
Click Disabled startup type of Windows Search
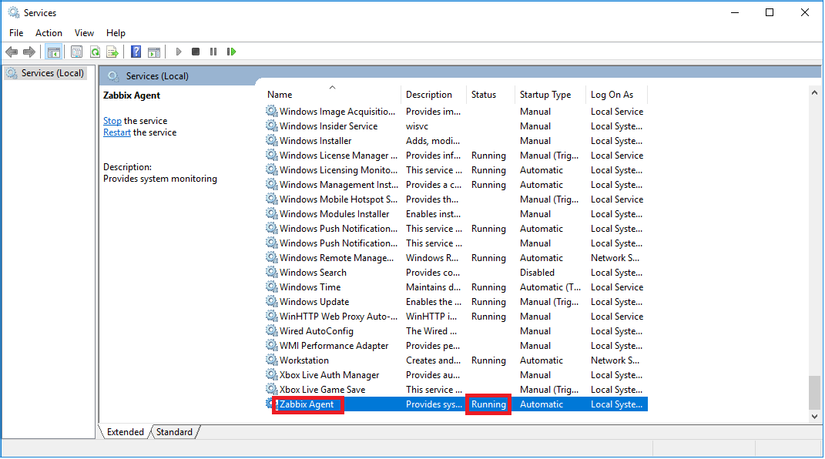537,272
